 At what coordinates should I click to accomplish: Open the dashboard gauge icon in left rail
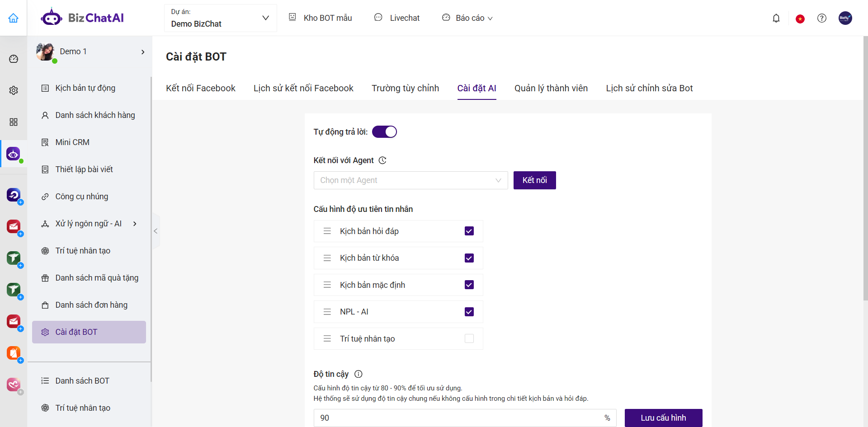point(14,59)
